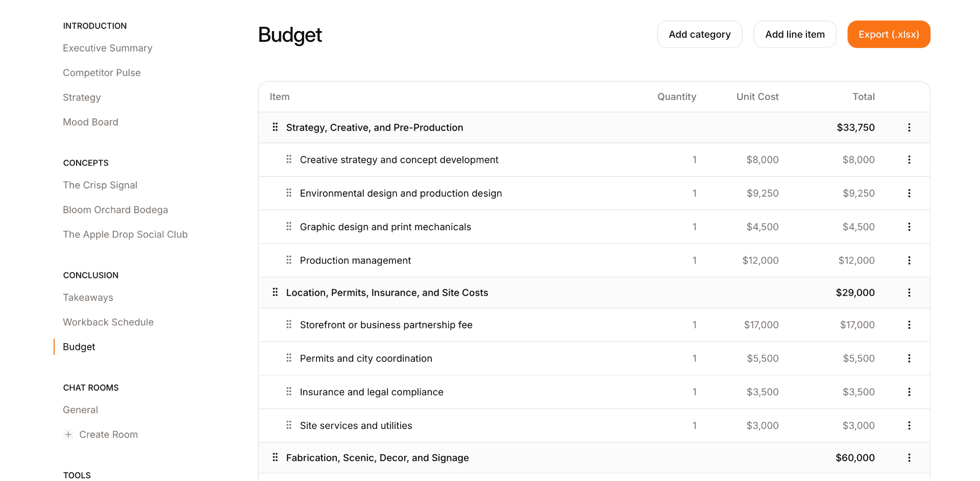The width and height of the screenshot is (980, 481).
Task: Click the drag handle beside Environmental design and production design
Action: click(x=289, y=193)
